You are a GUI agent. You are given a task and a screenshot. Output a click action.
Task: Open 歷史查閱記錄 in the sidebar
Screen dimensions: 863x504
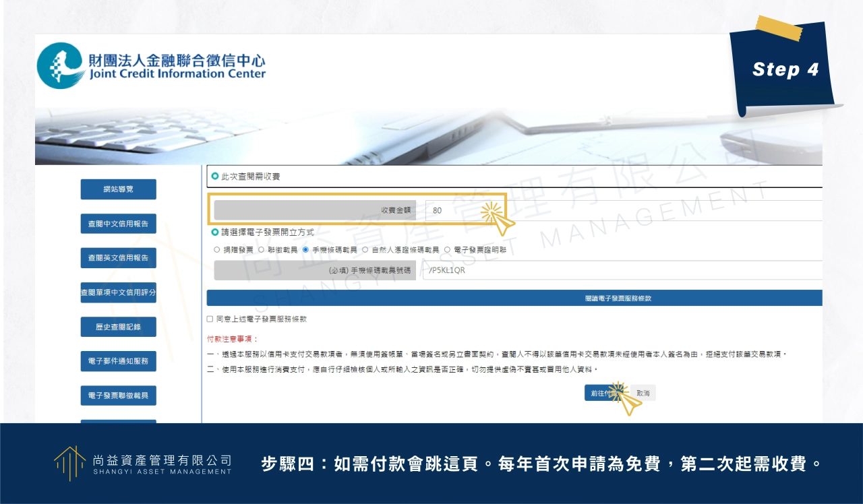click(118, 327)
